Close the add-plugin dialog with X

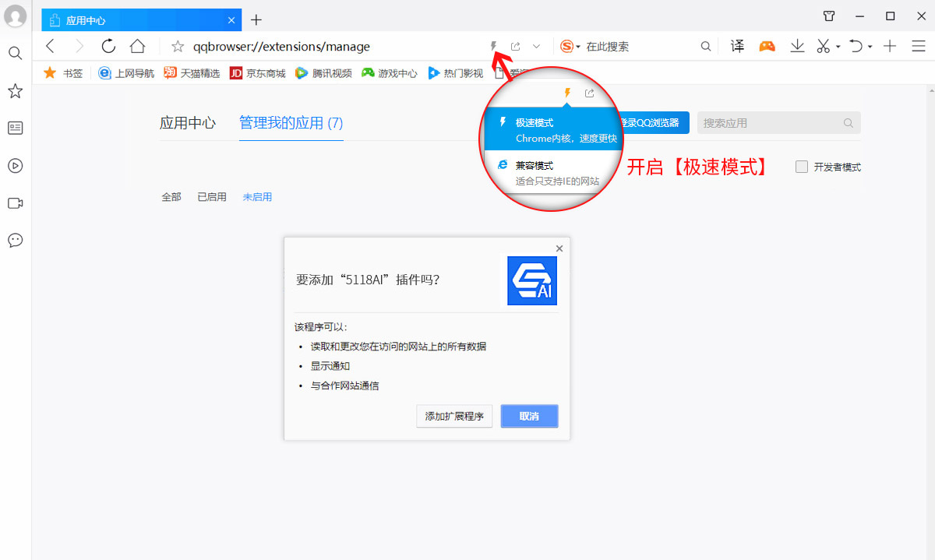point(559,248)
